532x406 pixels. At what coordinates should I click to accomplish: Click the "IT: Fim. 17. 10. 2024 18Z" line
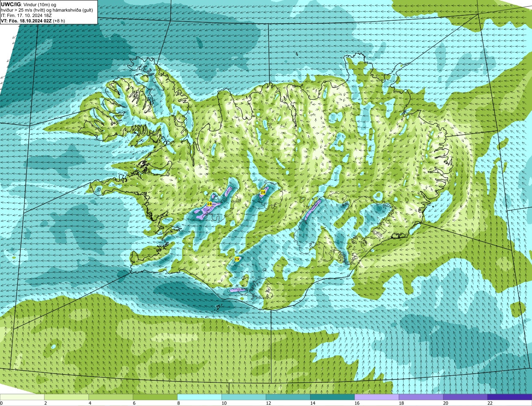pyautogui.click(x=26, y=15)
